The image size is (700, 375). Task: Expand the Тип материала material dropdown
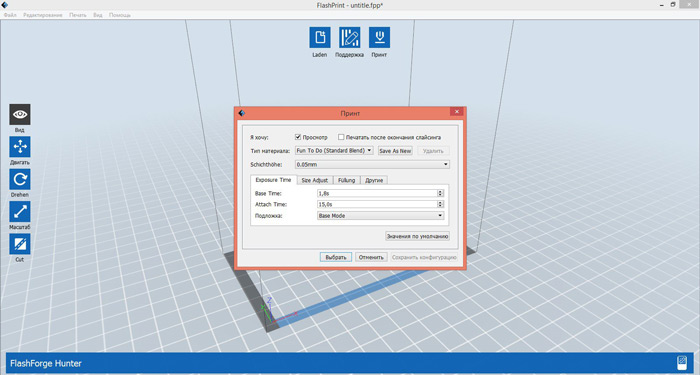pyautogui.click(x=334, y=151)
